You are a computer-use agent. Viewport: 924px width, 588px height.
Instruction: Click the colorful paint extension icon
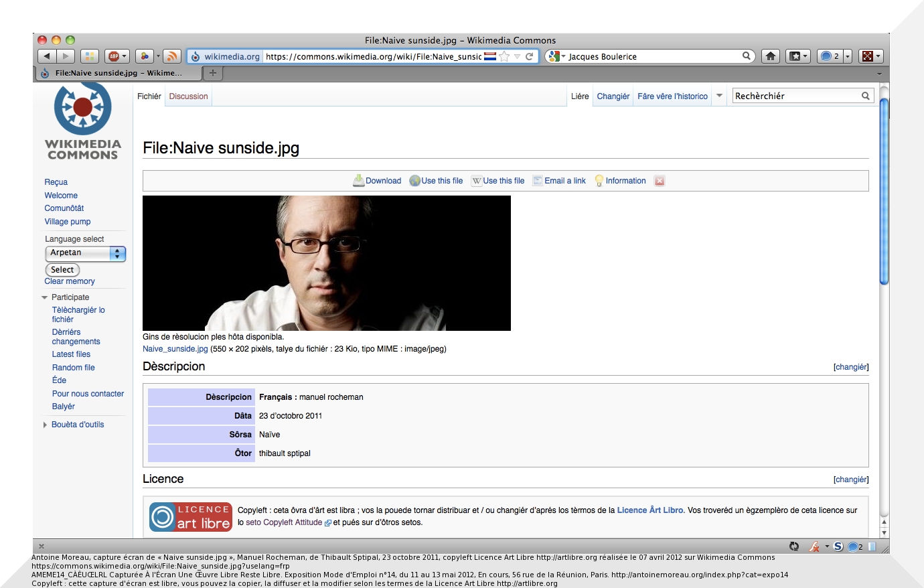click(x=145, y=56)
